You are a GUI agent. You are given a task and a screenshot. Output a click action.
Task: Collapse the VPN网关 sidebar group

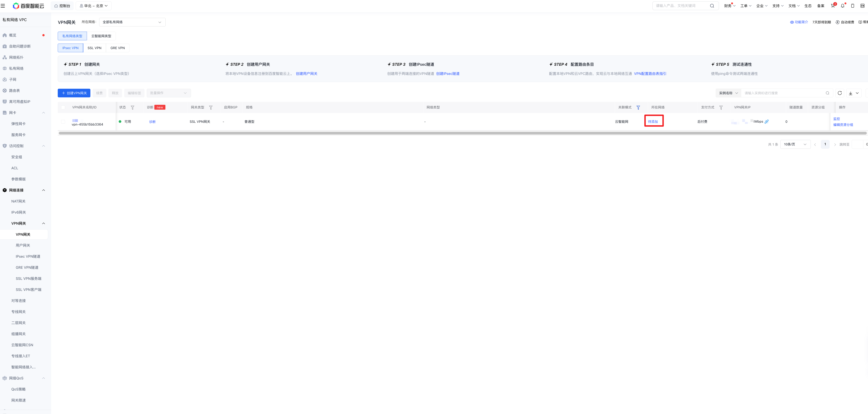pyautogui.click(x=43, y=224)
